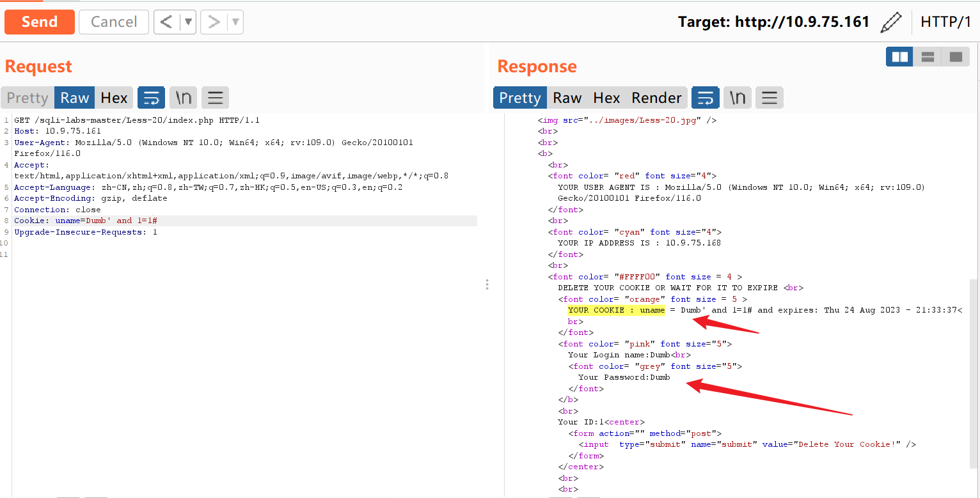Image resolution: width=980 pixels, height=498 pixels.
Task: Edit target with the pencil icon
Action: click(x=891, y=22)
